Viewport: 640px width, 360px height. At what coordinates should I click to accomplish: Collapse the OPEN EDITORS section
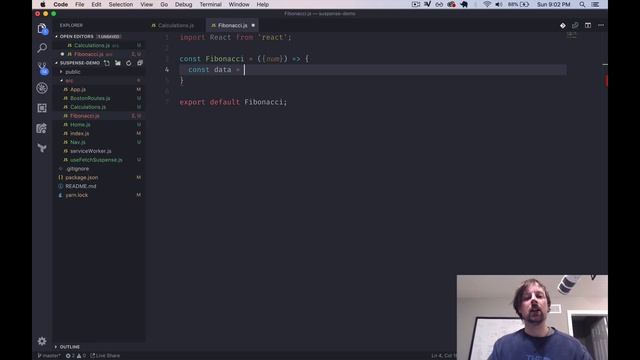[x=76, y=36]
